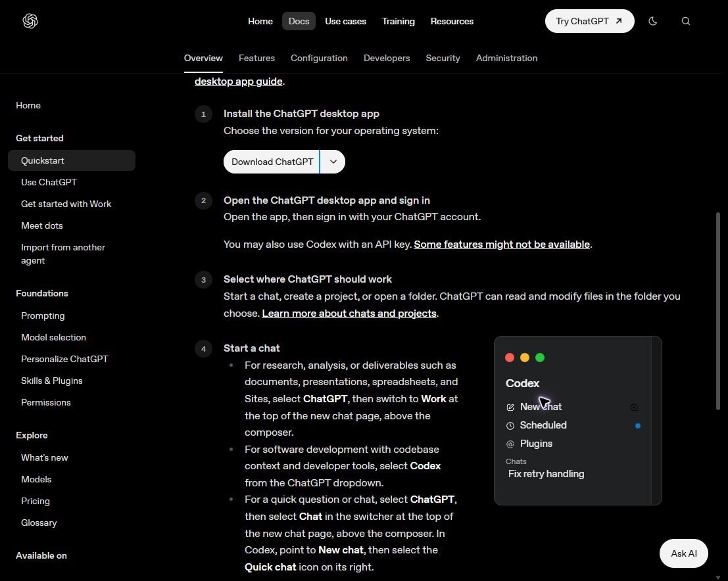728x581 pixels.
Task: Switch to the Security tab
Action: tap(443, 58)
